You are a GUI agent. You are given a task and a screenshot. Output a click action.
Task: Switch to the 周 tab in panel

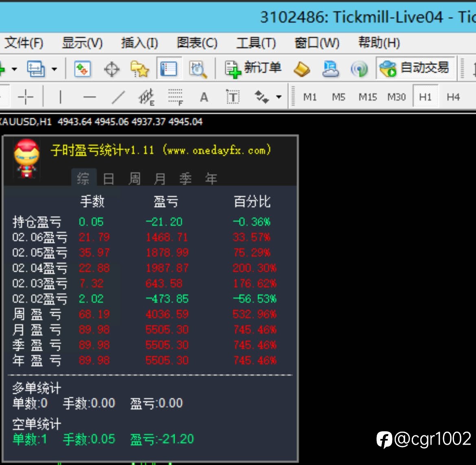[135, 178]
